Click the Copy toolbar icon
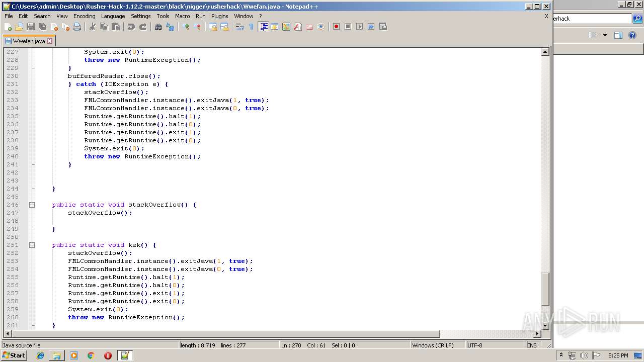Image resolution: width=644 pixels, height=362 pixels. pos(104,27)
